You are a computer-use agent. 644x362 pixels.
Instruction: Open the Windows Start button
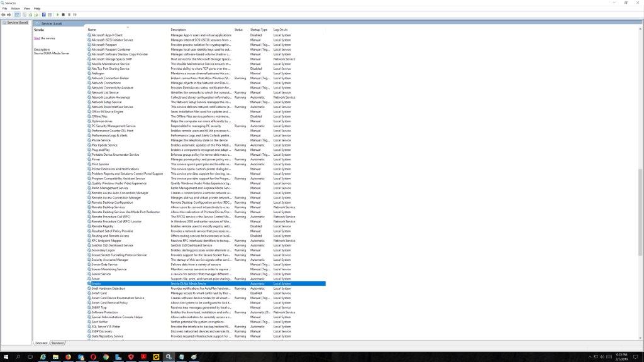pyautogui.click(x=6, y=357)
